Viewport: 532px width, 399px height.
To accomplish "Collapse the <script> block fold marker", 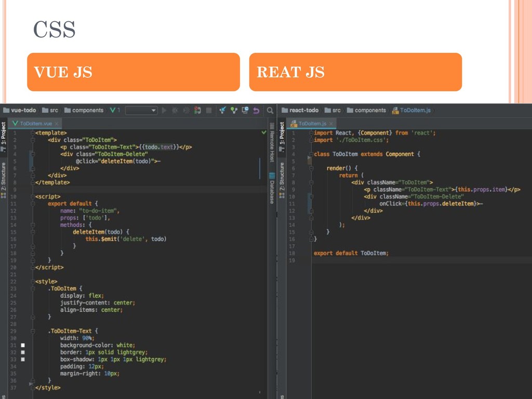I will [33, 196].
